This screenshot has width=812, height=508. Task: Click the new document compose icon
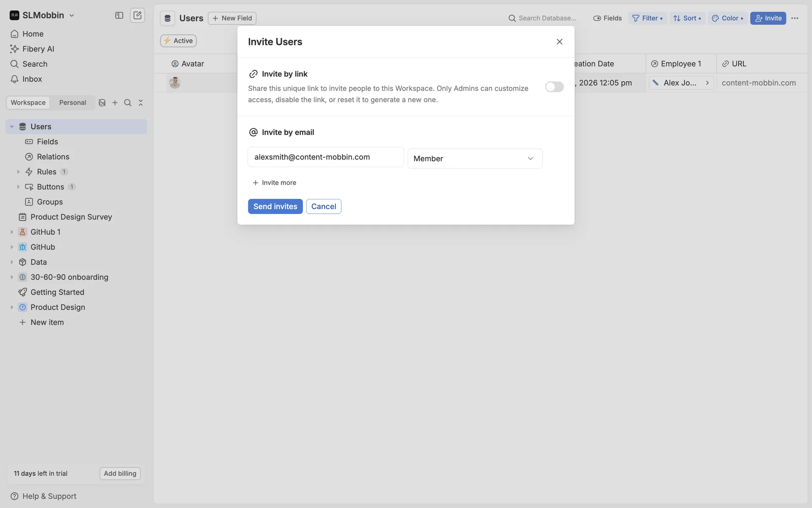[x=137, y=15]
